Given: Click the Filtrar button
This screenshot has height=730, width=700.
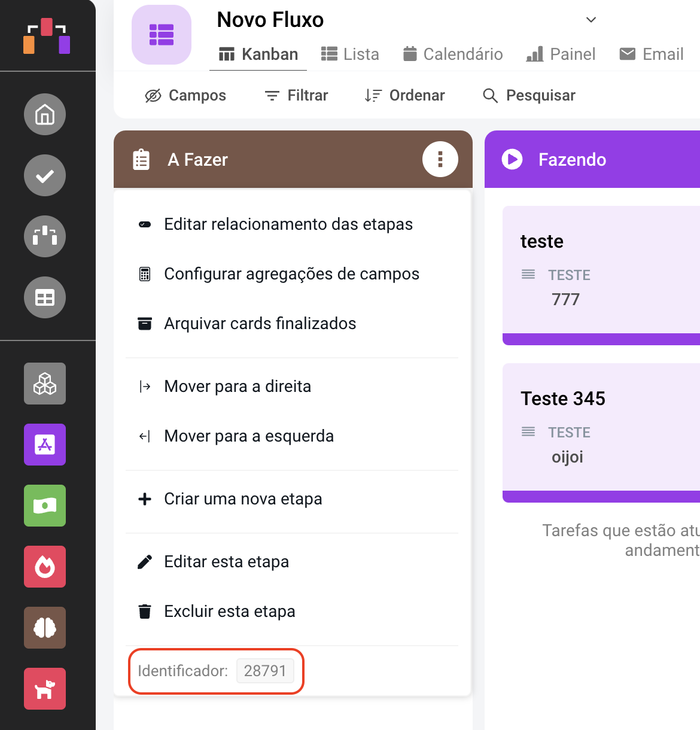Looking at the screenshot, I should coord(297,96).
